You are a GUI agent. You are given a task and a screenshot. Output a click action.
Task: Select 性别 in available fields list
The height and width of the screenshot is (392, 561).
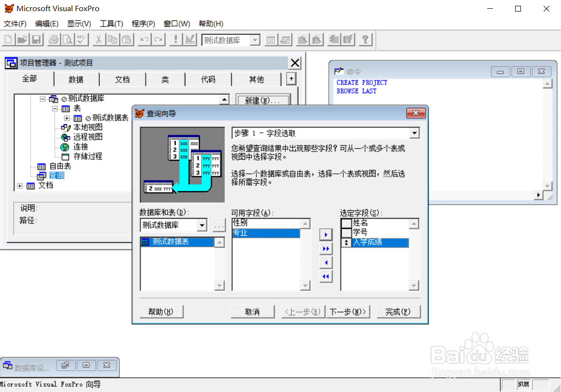(266, 223)
